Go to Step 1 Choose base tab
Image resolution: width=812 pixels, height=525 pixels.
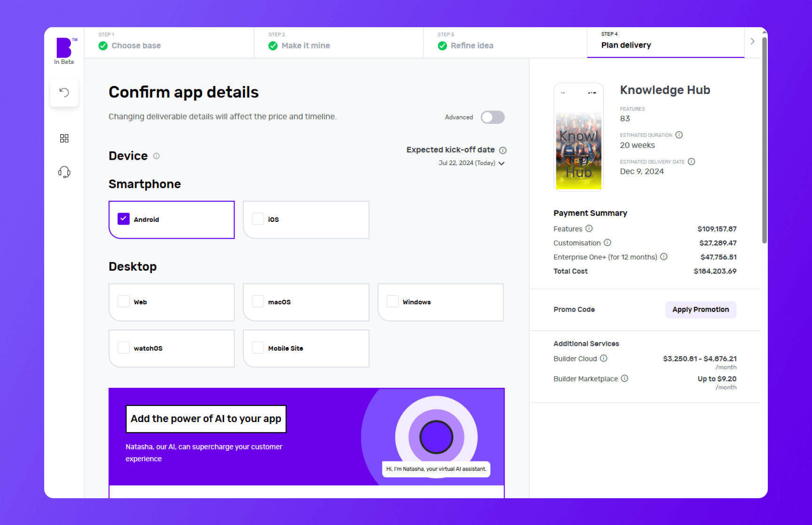[169, 42]
